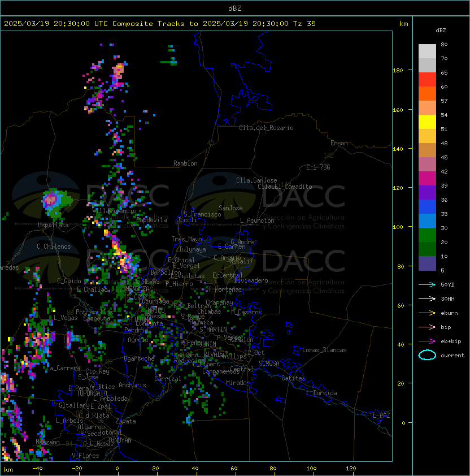The image size is (470, 476).
Task: Click the 'eburn' legend label
Action: coord(449,313)
